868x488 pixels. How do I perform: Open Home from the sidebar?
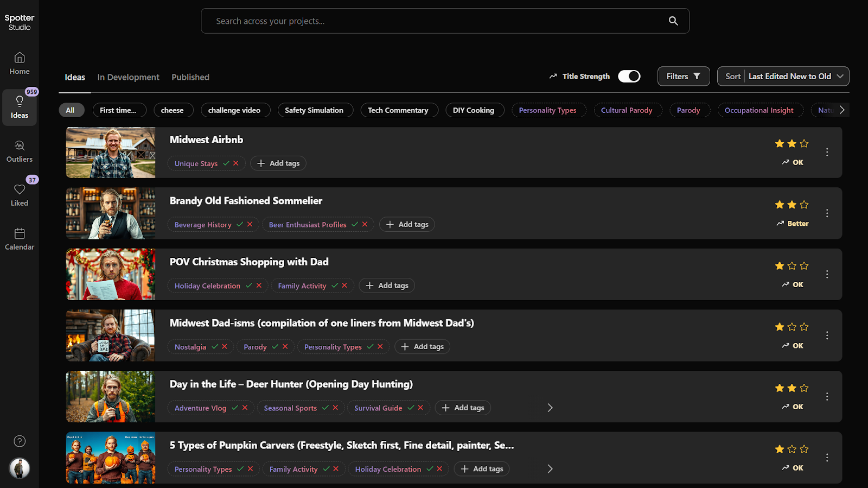[x=20, y=64]
